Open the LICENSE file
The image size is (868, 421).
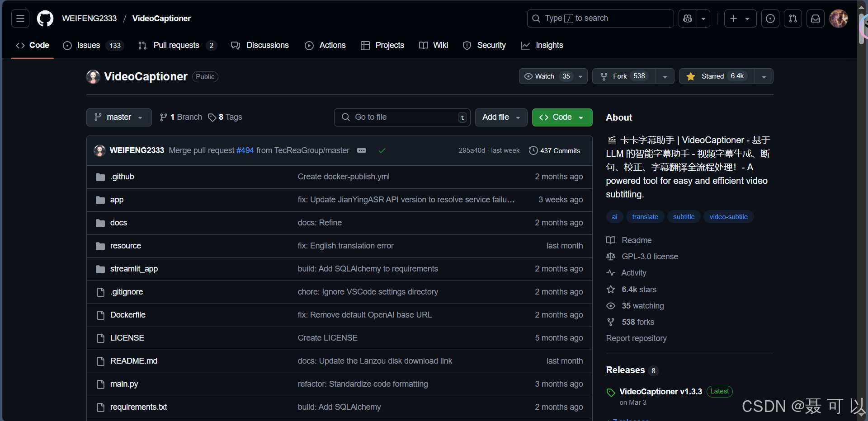pos(127,338)
